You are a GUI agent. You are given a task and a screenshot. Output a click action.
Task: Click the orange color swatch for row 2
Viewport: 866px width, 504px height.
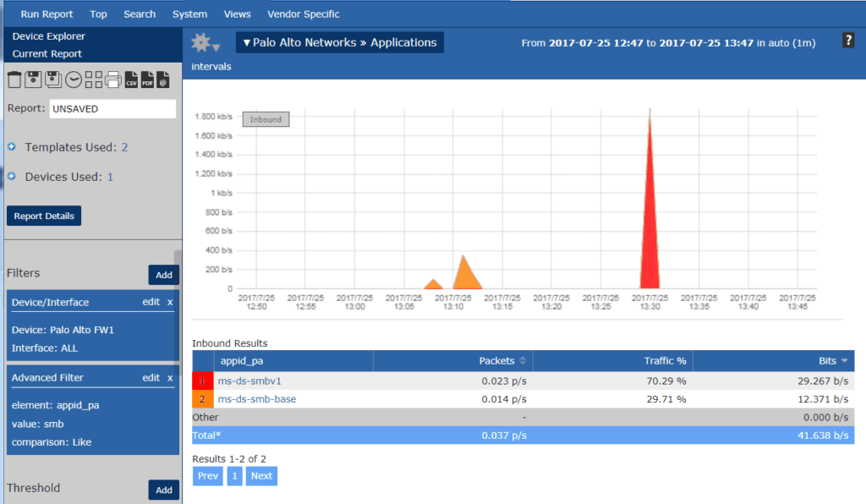[203, 399]
